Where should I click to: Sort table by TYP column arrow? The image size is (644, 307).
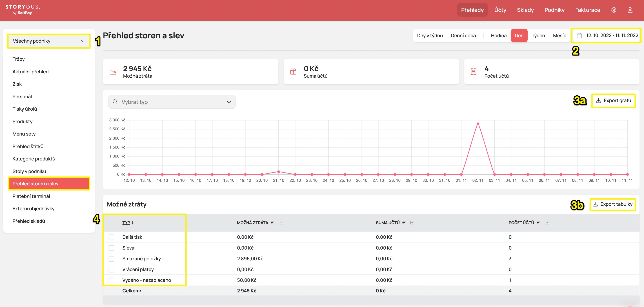click(134, 223)
